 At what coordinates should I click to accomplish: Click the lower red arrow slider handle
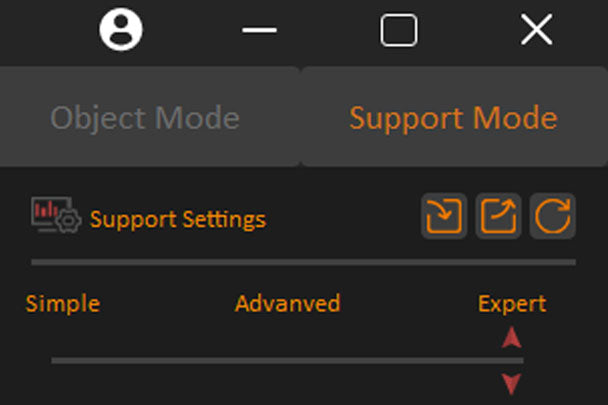coord(511,384)
